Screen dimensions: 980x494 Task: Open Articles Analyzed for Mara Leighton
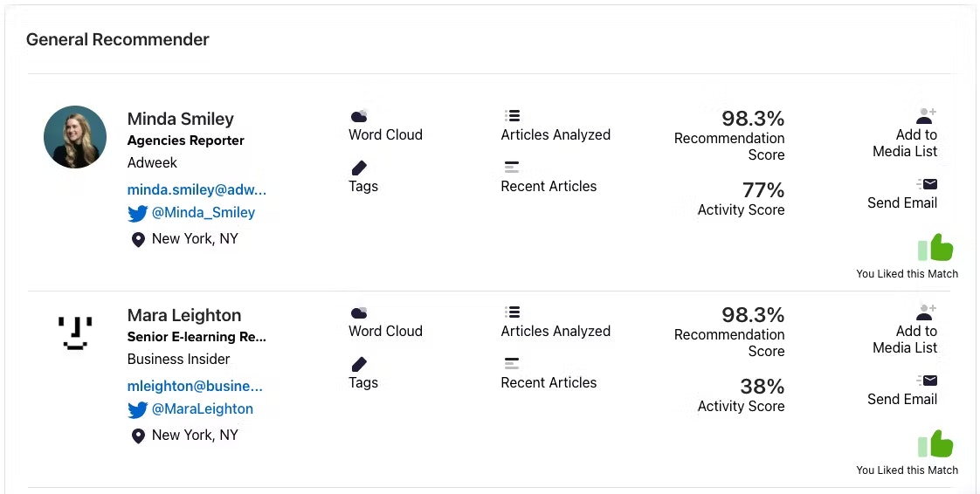(x=556, y=331)
